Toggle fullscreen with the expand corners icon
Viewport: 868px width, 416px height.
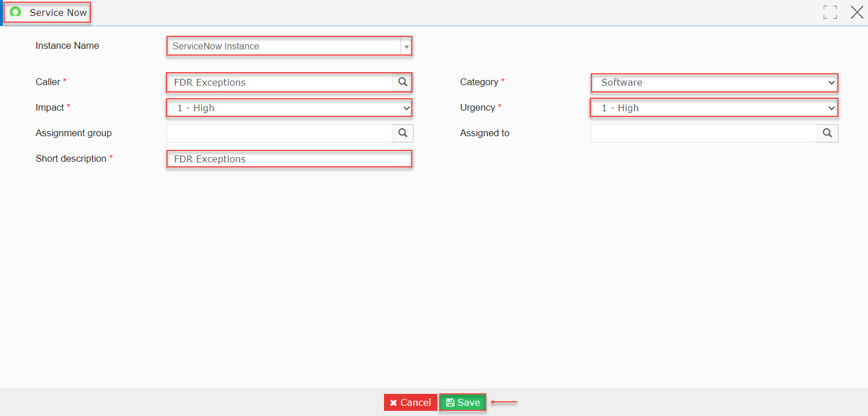[x=830, y=12]
